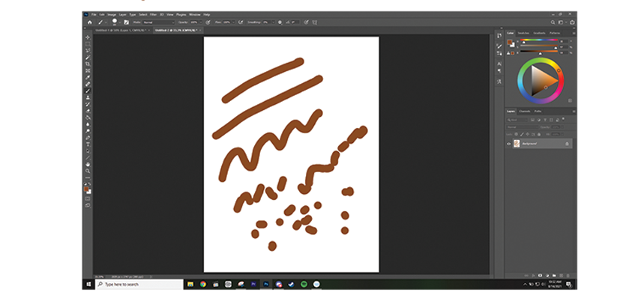Click the taskbar search box
This screenshot has width=644, height=295.
(139, 284)
